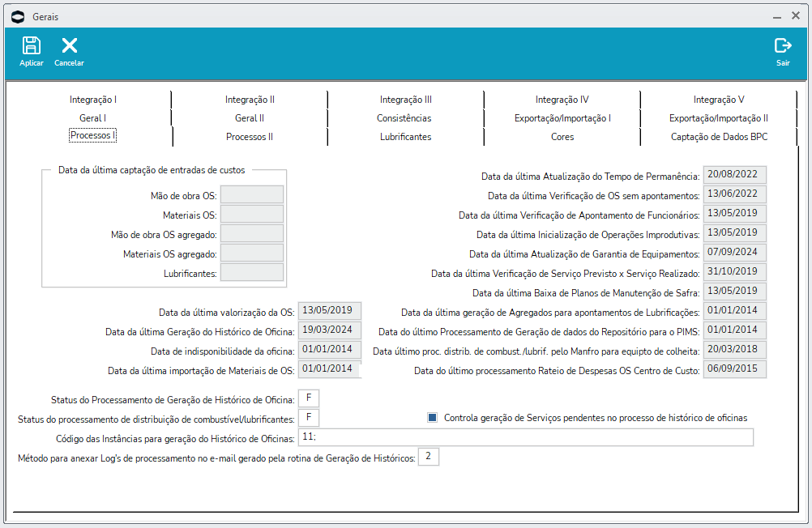Click the Mão de obra OS field
This screenshot has height=528, width=812.
(x=252, y=194)
